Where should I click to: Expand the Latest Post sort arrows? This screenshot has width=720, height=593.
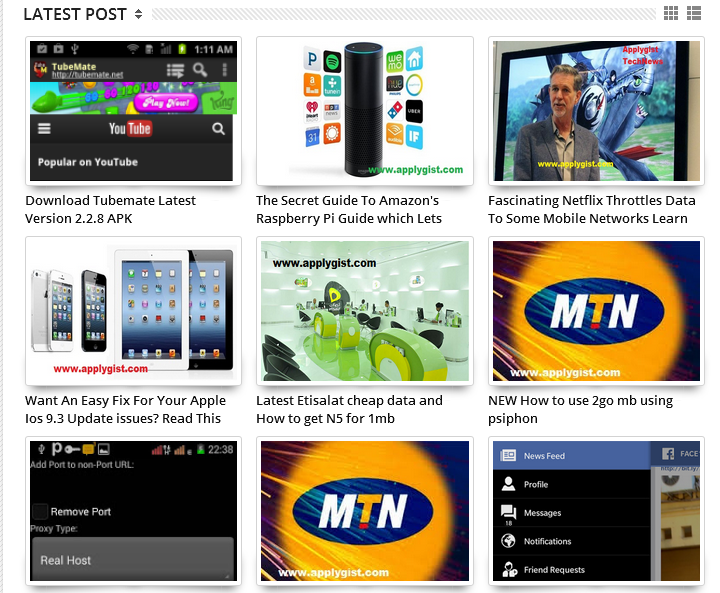tap(138, 14)
